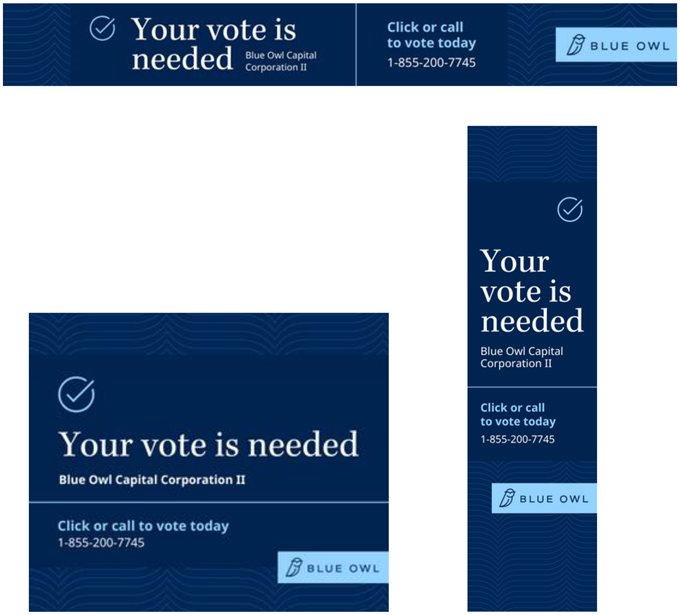
Task: Click "Click or call to vote today" in vertical banner
Action: (517, 415)
